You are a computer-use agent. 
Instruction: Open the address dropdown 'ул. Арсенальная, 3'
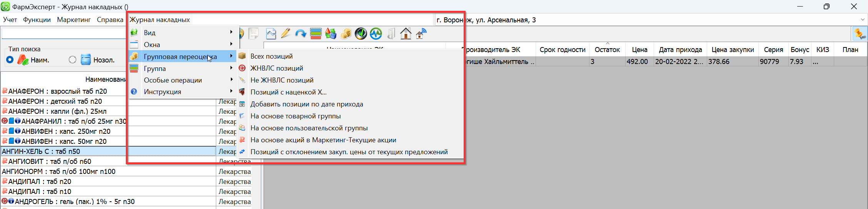click(x=862, y=20)
